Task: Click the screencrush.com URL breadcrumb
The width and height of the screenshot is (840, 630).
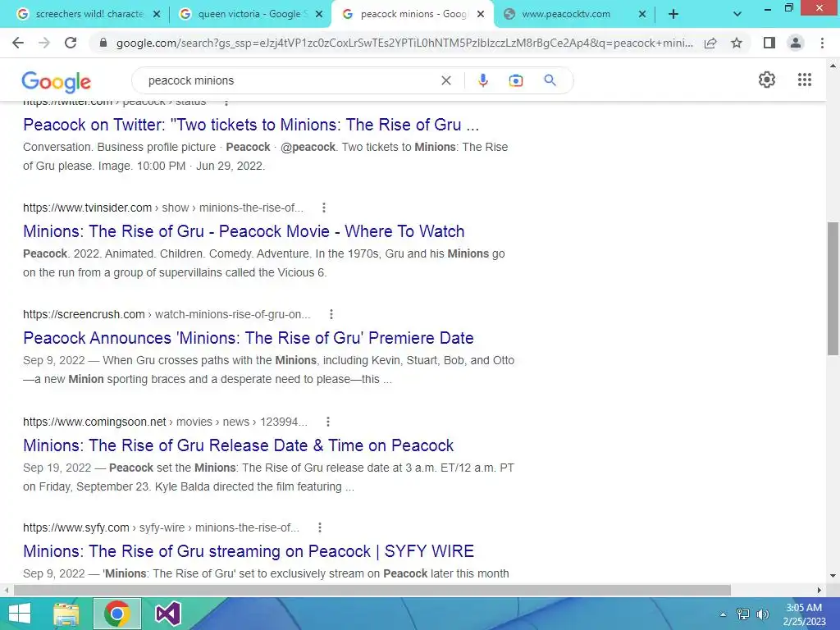Action: 167,314
